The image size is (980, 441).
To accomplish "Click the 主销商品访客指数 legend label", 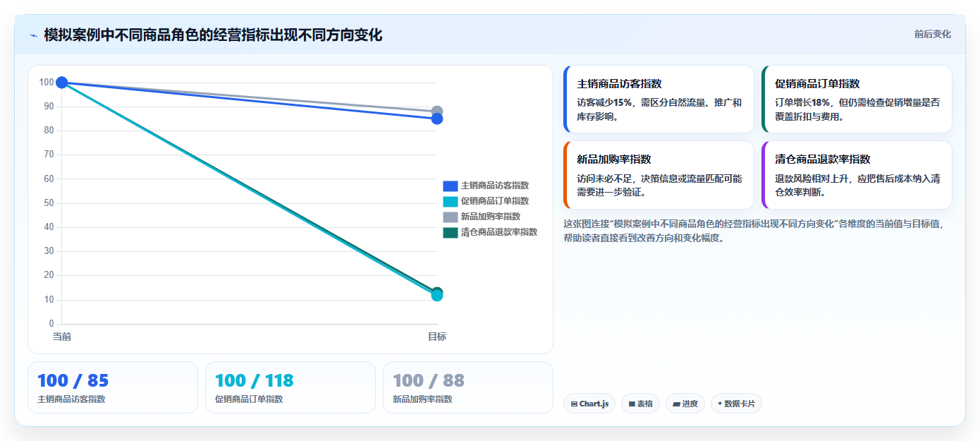I will point(495,186).
